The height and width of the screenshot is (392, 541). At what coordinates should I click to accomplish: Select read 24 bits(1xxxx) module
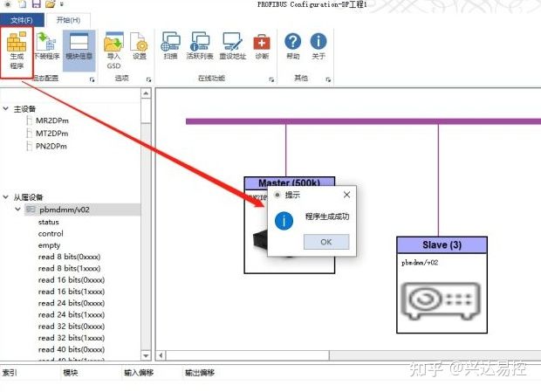coord(72,314)
